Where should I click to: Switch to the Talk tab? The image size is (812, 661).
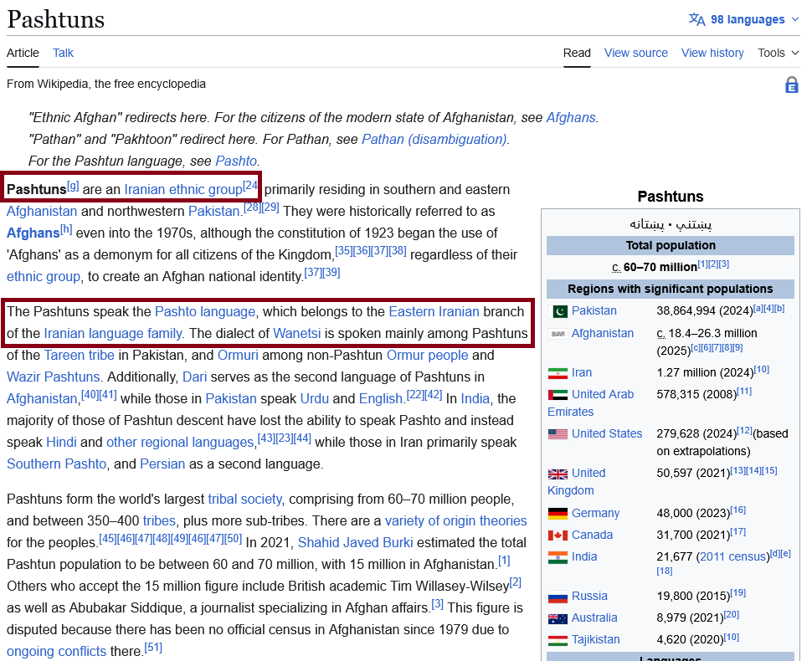[63, 53]
